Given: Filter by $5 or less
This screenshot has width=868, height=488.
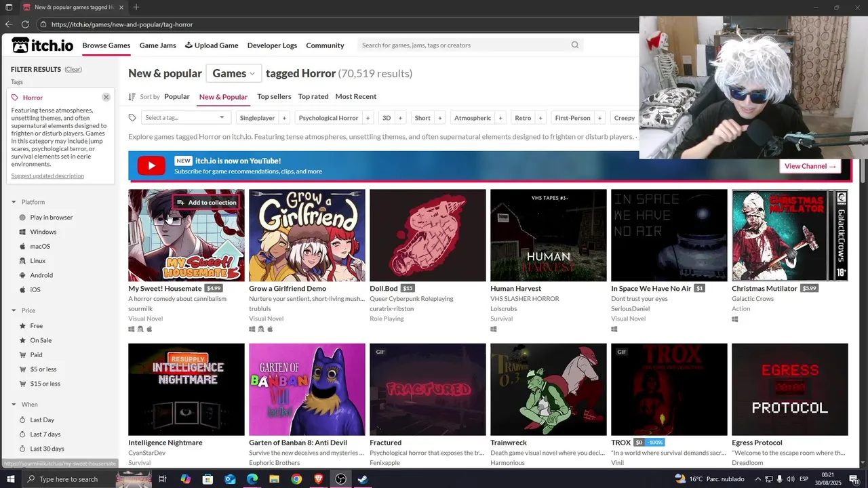Looking at the screenshot, I should click(x=43, y=369).
